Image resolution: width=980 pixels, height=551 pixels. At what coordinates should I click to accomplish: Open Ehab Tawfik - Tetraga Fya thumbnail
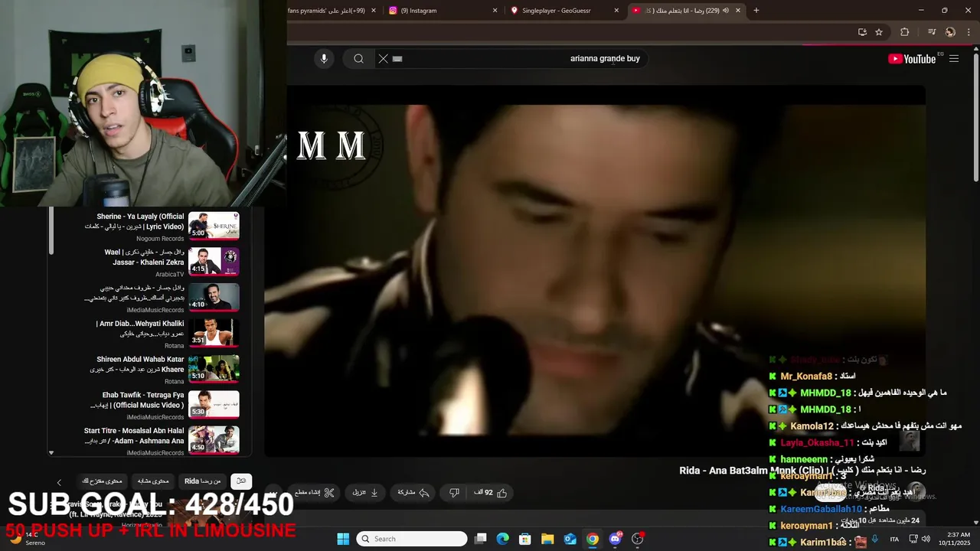(x=214, y=405)
